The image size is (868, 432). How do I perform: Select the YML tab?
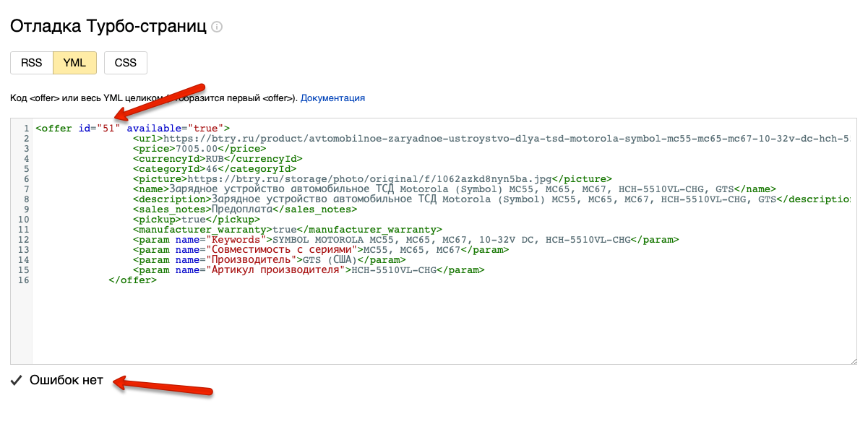click(x=74, y=63)
